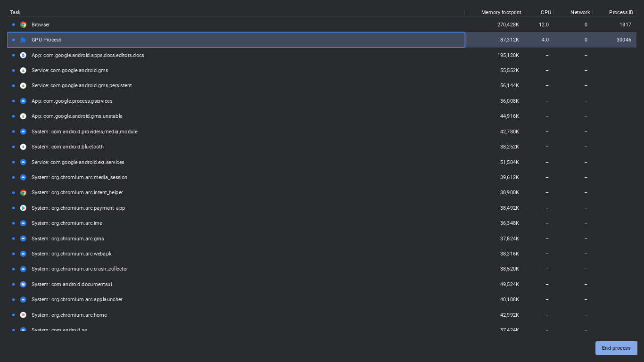This screenshot has height=362, width=644.
Task: Select App: com.google.android.gms.unstable row
Action: [322, 116]
